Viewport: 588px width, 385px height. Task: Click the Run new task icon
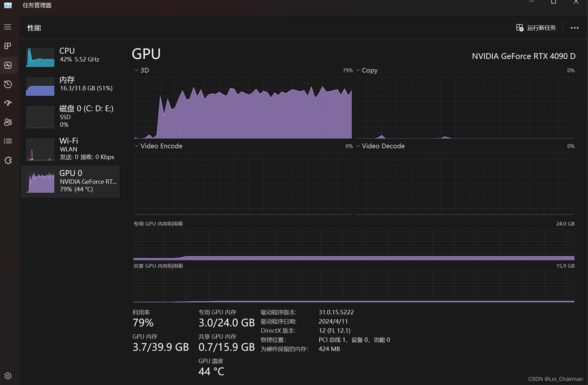click(519, 28)
